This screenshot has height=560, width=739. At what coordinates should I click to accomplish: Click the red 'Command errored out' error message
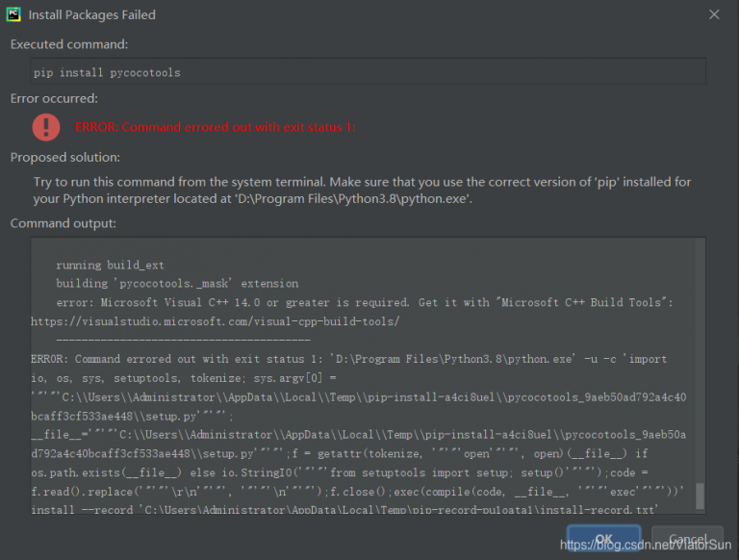pyautogui.click(x=216, y=127)
